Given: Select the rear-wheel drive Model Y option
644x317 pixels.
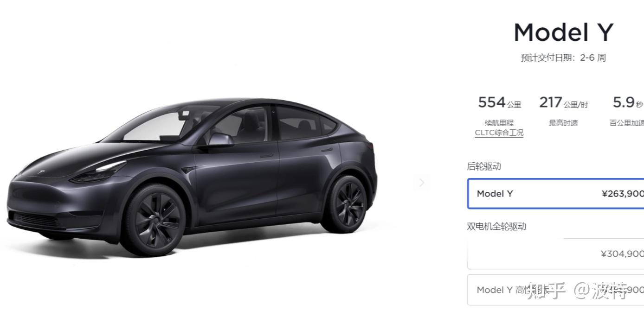Looking at the screenshot, I should click(556, 194).
